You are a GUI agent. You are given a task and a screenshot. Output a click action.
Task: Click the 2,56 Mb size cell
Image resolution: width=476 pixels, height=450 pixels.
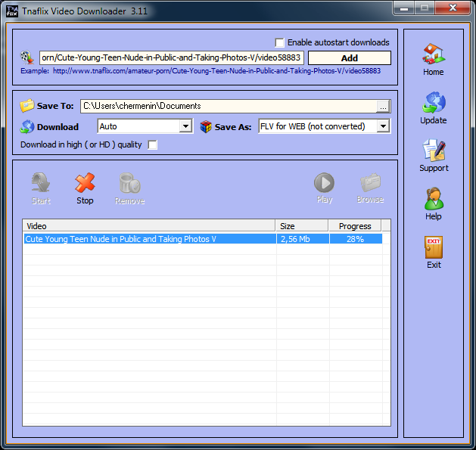click(303, 239)
